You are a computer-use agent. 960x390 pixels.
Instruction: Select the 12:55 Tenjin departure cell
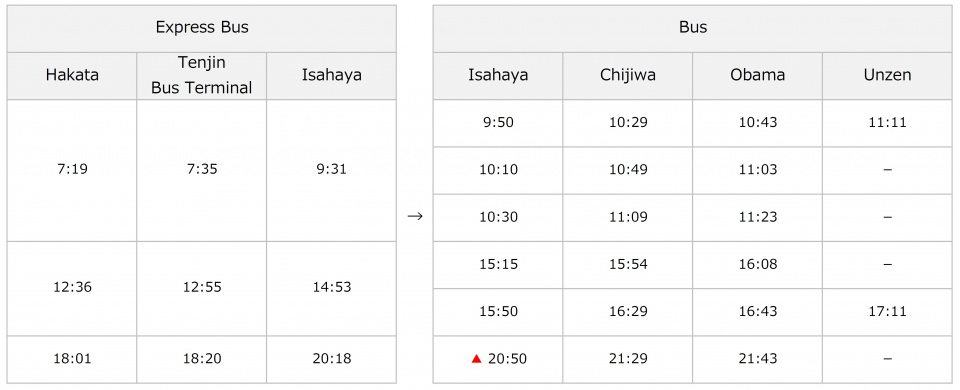[201, 288]
